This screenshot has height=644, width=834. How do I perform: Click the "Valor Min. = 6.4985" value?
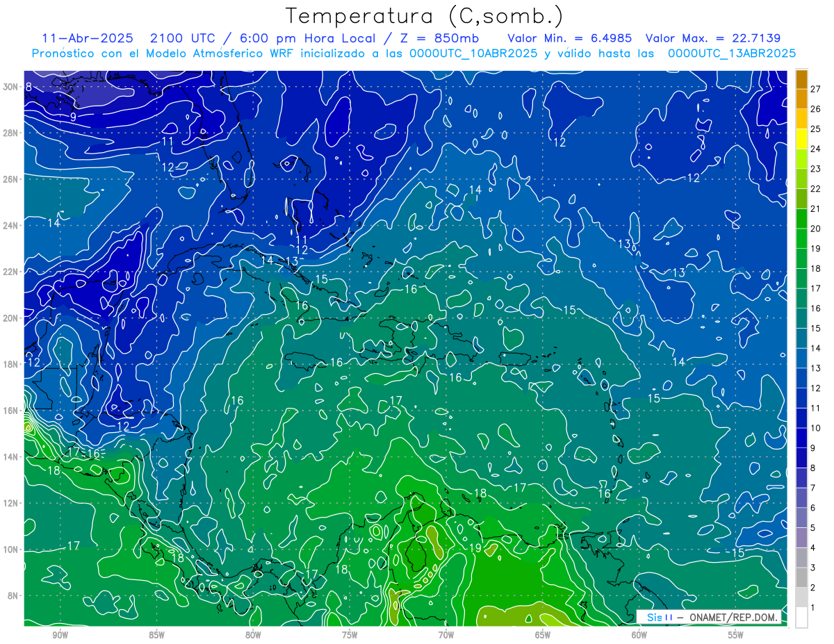coord(570,38)
